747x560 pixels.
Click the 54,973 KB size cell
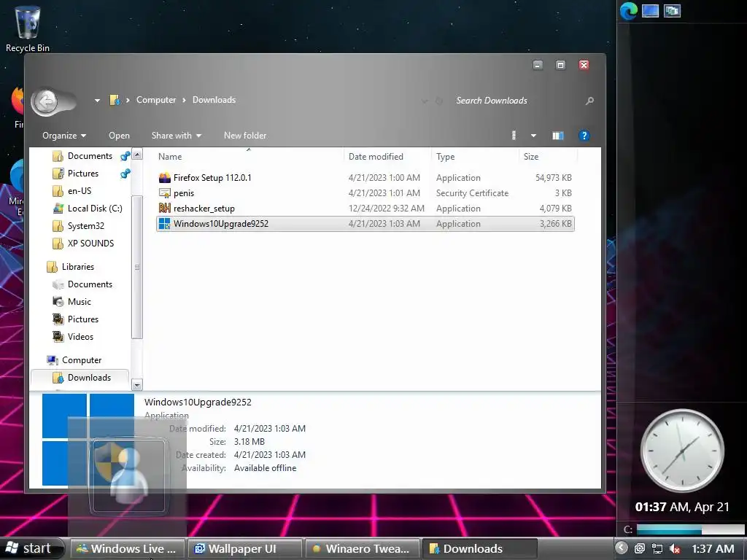click(554, 178)
